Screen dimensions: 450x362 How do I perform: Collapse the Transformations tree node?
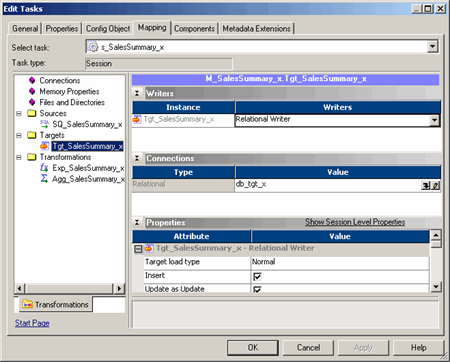[19, 157]
